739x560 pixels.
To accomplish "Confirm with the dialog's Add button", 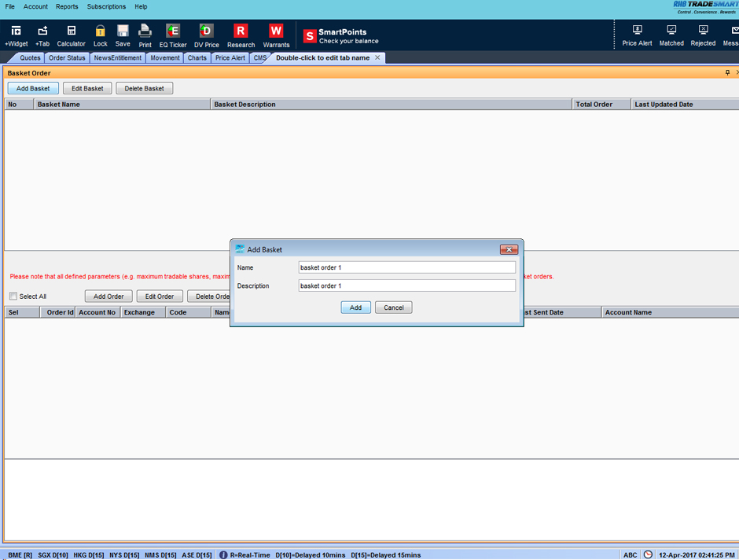I will pyautogui.click(x=356, y=308).
